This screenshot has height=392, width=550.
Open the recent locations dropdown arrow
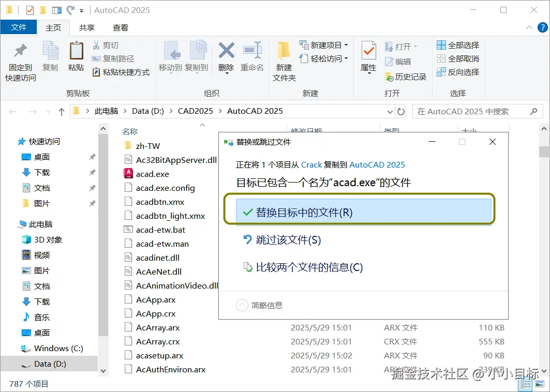pos(49,112)
